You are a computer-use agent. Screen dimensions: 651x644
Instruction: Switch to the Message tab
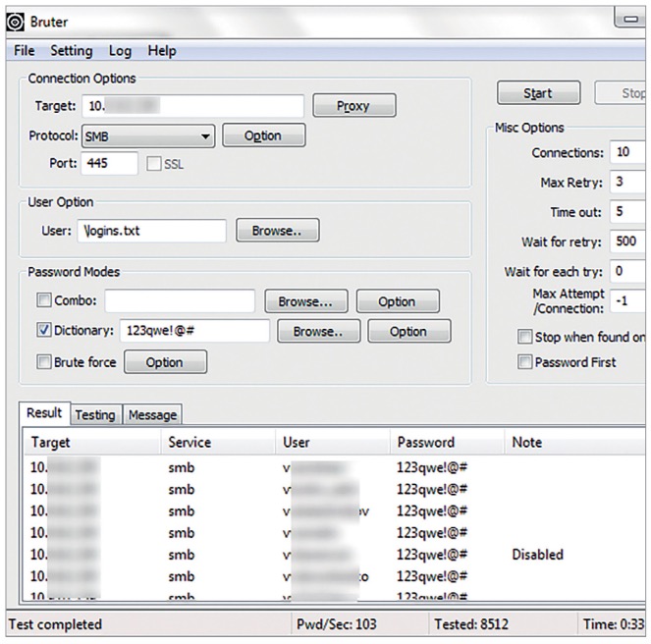point(152,414)
